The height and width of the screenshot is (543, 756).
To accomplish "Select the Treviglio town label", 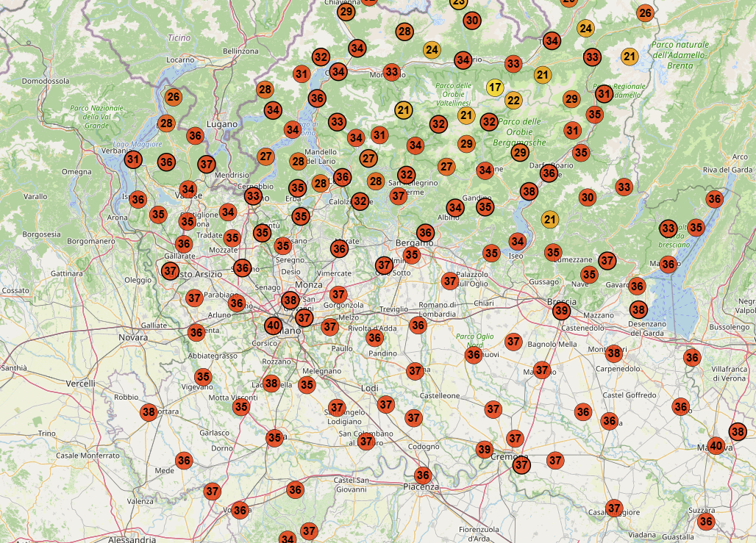I will pyautogui.click(x=394, y=309).
